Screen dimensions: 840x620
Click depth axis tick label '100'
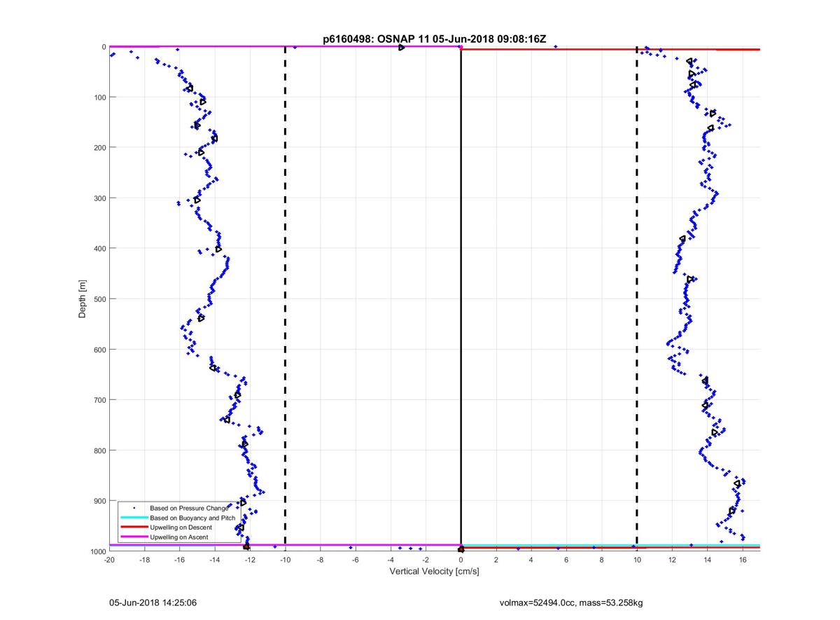(99, 97)
